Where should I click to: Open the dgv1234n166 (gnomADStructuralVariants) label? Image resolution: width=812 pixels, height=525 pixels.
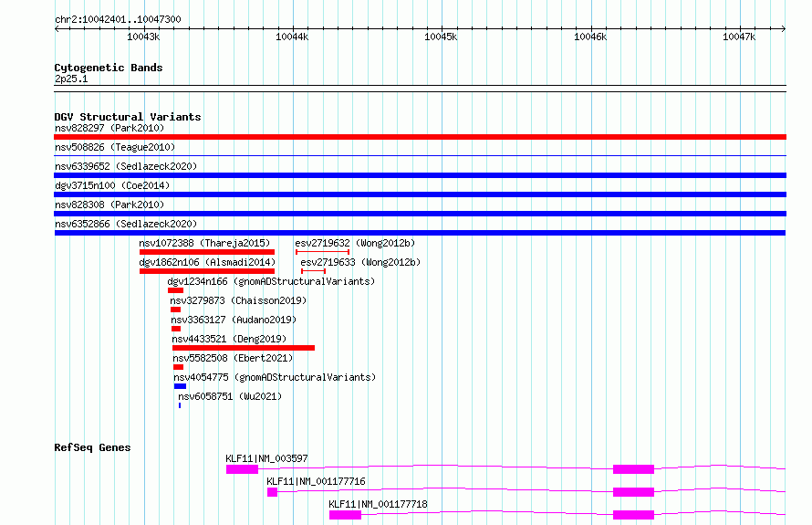click(x=271, y=281)
